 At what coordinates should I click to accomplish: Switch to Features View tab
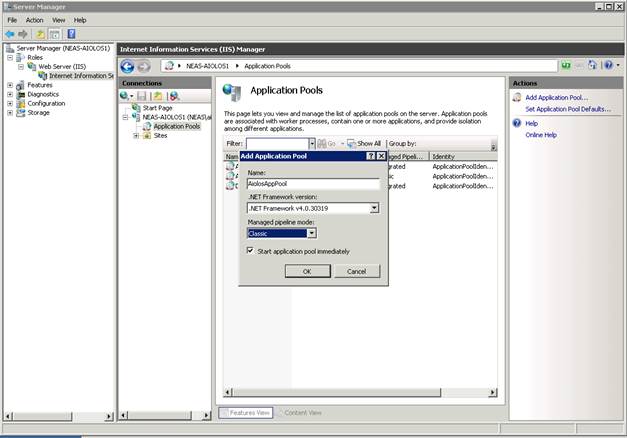pos(246,412)
